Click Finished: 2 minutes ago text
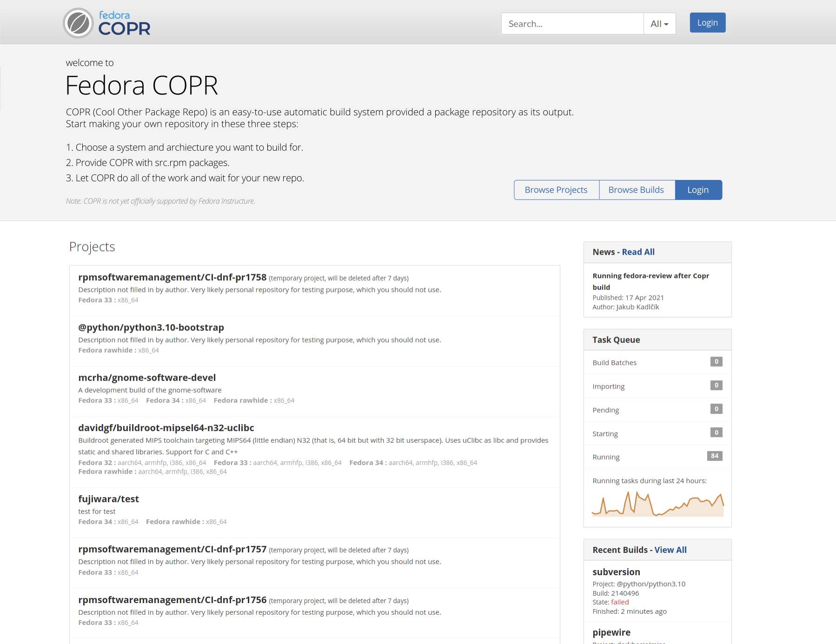The image size is (836, 644). (630, 611)
